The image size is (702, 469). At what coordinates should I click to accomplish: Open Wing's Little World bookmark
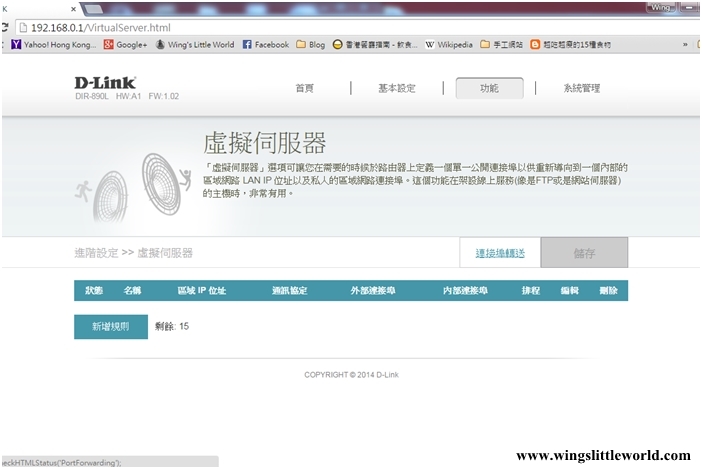tap(194, 45)
